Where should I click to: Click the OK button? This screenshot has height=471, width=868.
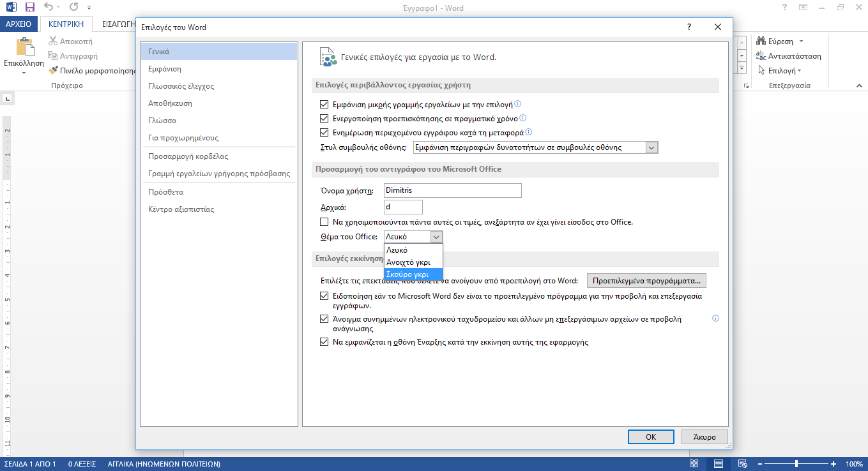pyautogui.click(x=651, y=437)
